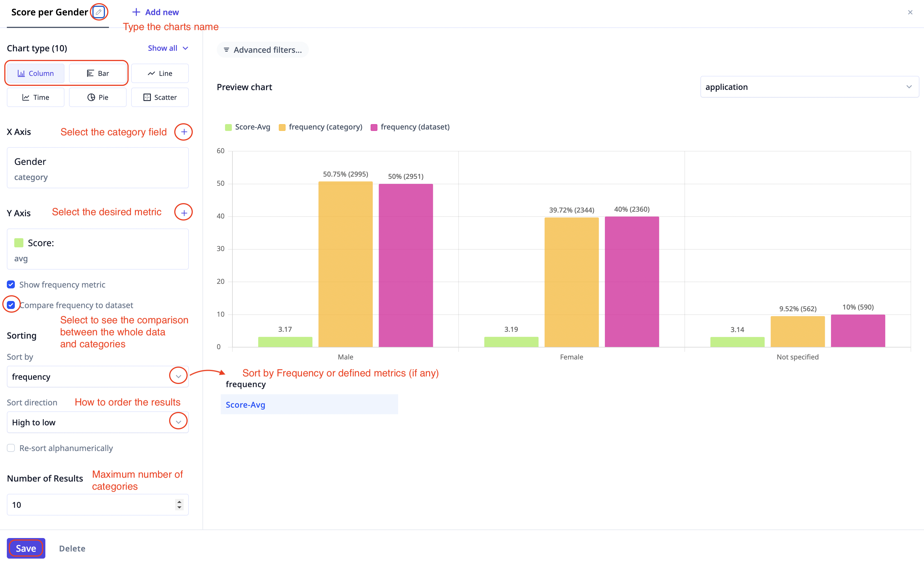Click the green Score color swatch
Screen dimensions: 924x562
[x=19, y=243]
